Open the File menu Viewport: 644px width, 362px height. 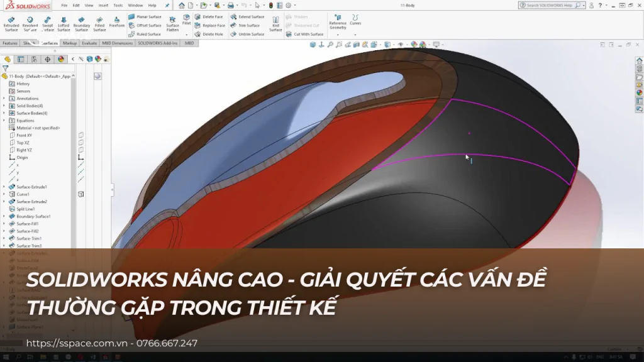pyautogui.click(x=64, y=5)
